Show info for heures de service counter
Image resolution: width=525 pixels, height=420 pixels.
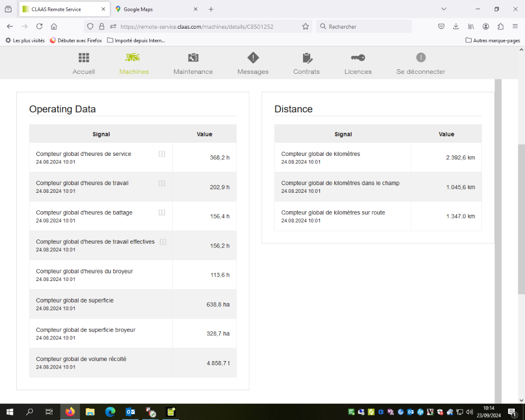point(161,154)
